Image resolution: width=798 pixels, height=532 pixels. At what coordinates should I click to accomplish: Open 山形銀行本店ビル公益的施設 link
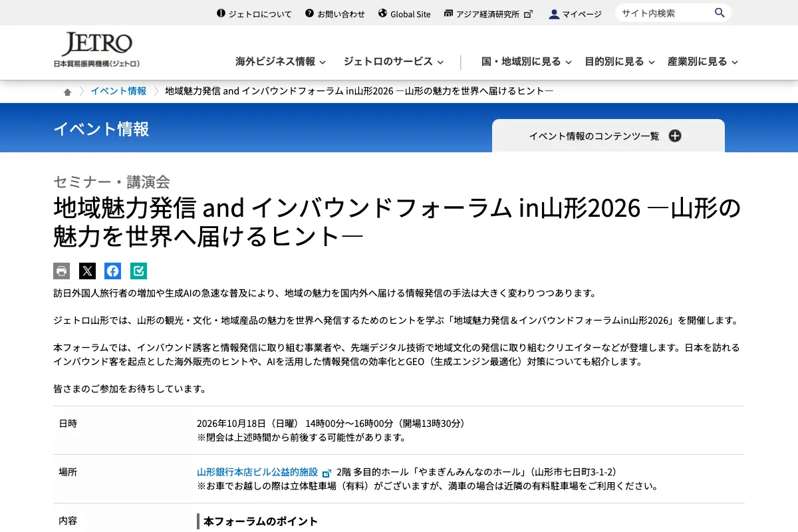[257, 471]
